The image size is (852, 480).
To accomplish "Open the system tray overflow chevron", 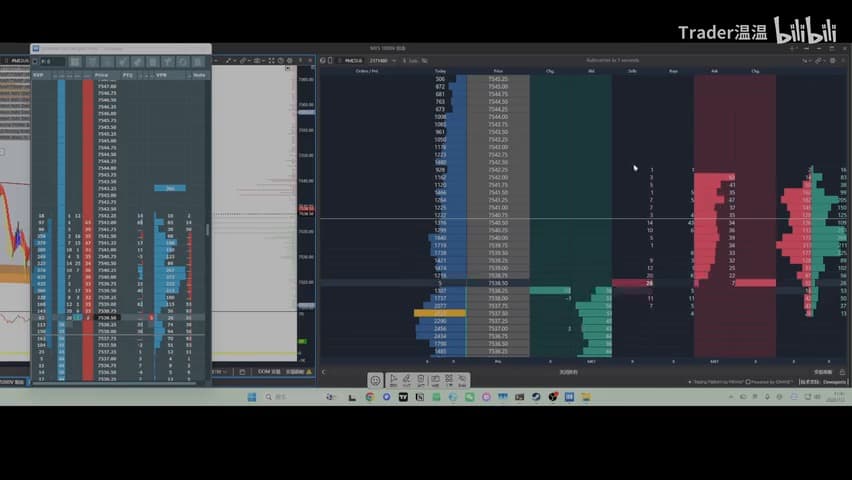I will tap(731, 397).
